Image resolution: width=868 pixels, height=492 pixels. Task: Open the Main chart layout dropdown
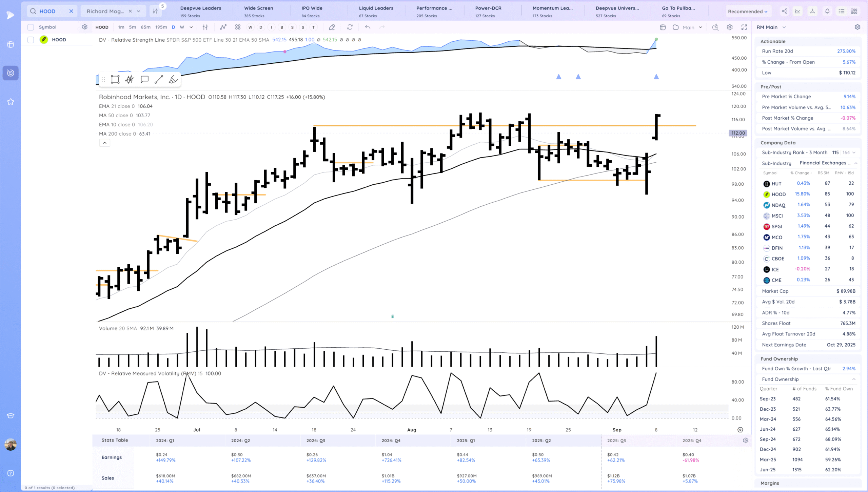coord(692,27)
